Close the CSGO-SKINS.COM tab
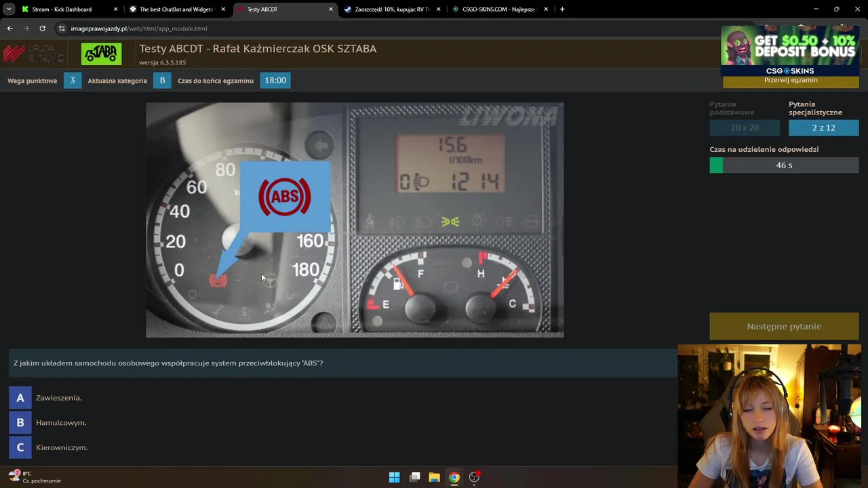Viewport: 868px width, 488px height. (546, 9)
